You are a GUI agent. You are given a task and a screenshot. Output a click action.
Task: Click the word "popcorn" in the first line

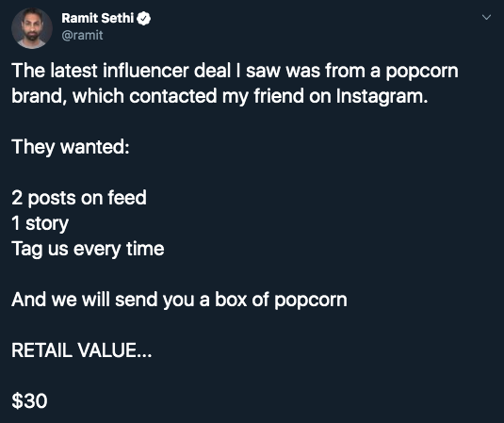[x=422, y=72]
